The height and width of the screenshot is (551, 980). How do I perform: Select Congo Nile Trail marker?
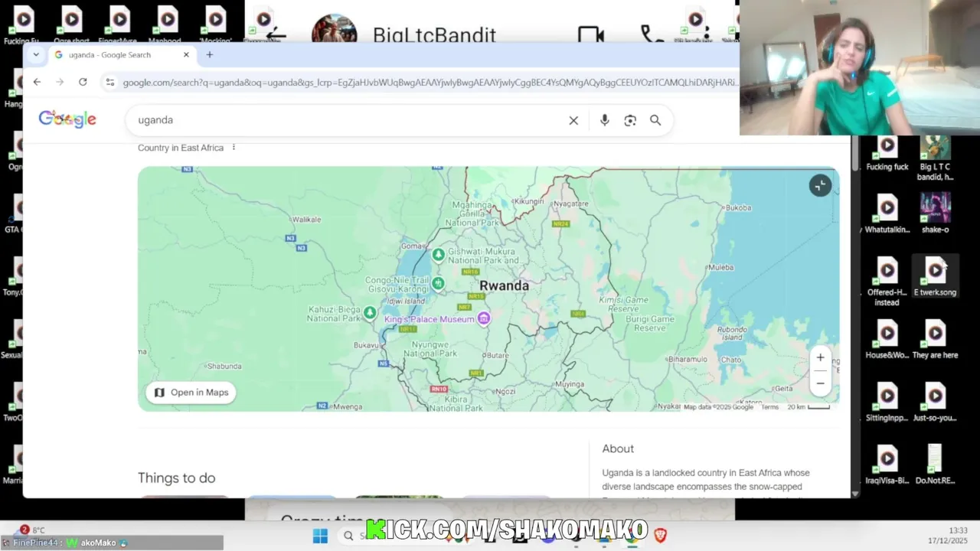pos(438,284)
